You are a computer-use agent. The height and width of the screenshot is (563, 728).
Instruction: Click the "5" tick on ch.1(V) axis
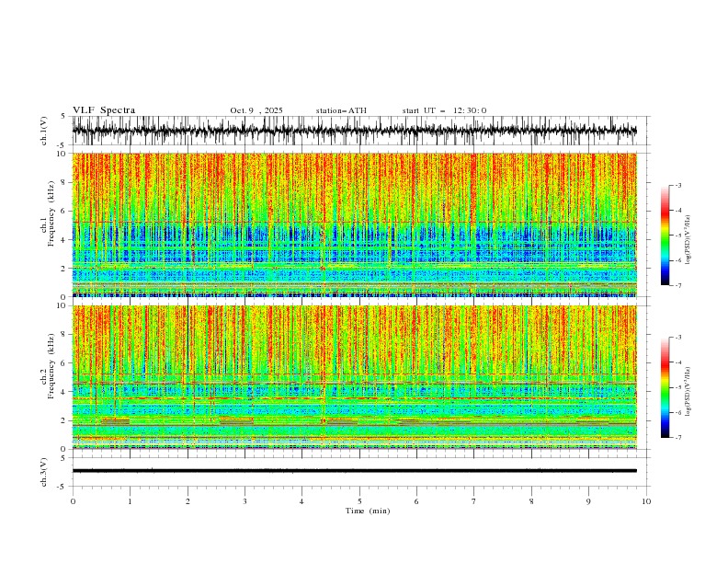63,116
